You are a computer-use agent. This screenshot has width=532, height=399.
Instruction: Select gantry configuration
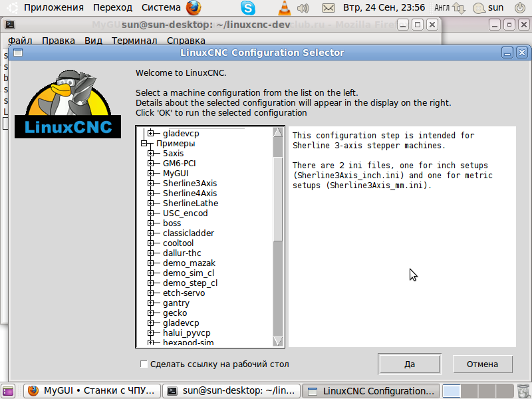pyautogui.click(x=176, y=303)
